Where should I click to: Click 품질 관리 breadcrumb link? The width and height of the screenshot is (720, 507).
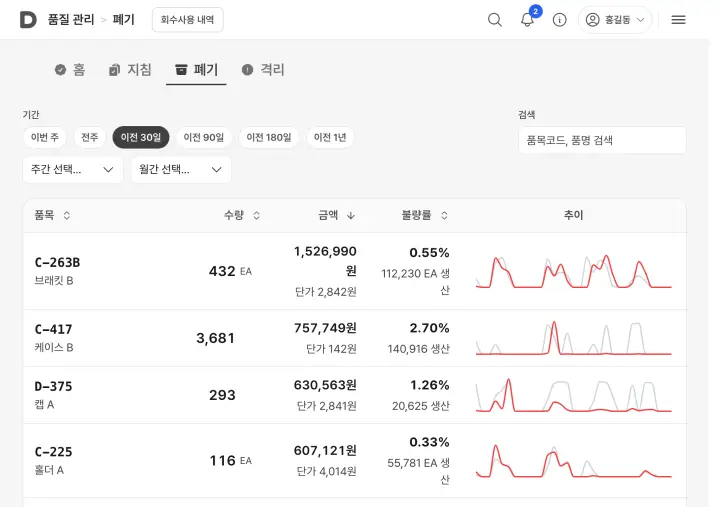tap(71, 20)
